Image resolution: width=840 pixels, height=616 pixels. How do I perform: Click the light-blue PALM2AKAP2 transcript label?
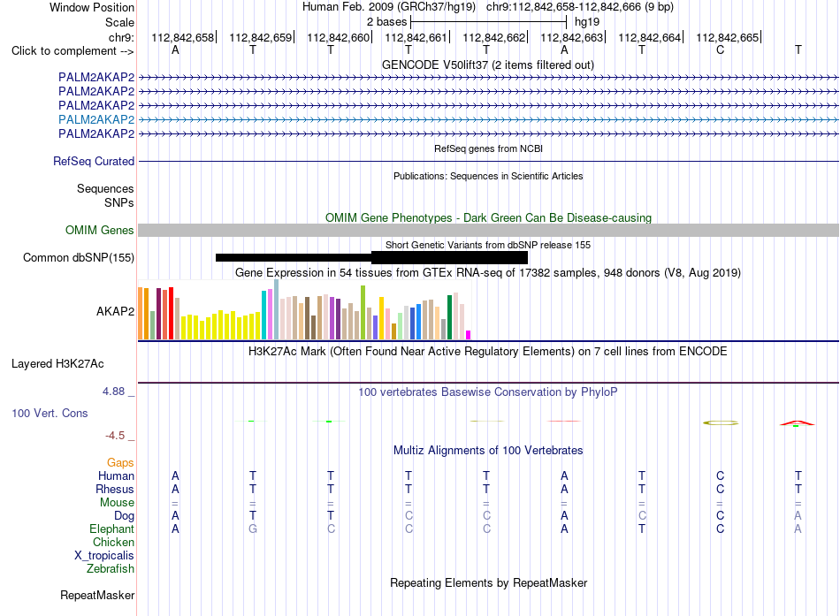[96, 119]
